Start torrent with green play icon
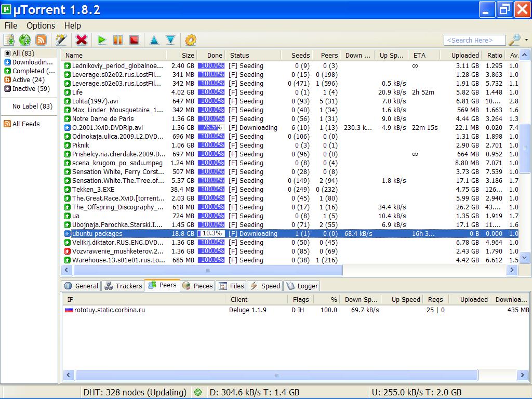Screen dimensions: 532x399 click(102, 40)
